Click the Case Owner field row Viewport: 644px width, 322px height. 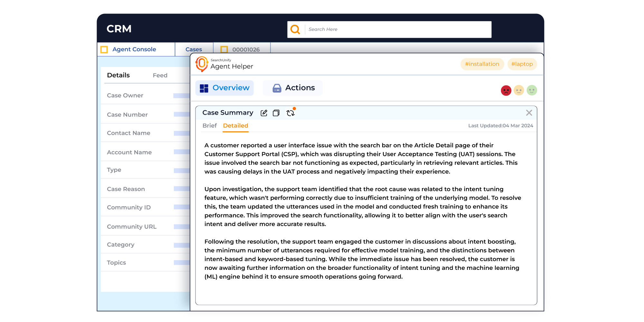[146, 95]
